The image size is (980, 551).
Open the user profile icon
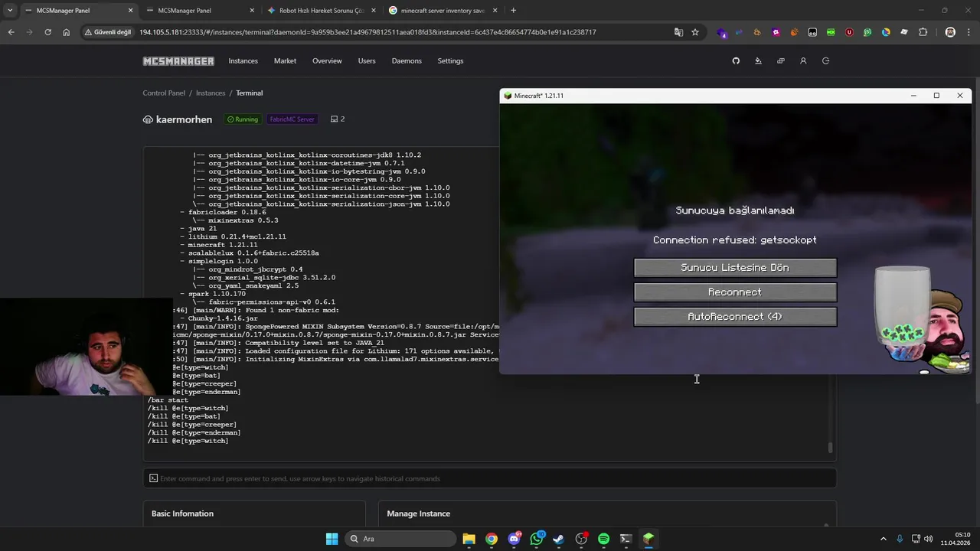pos(803,61)
